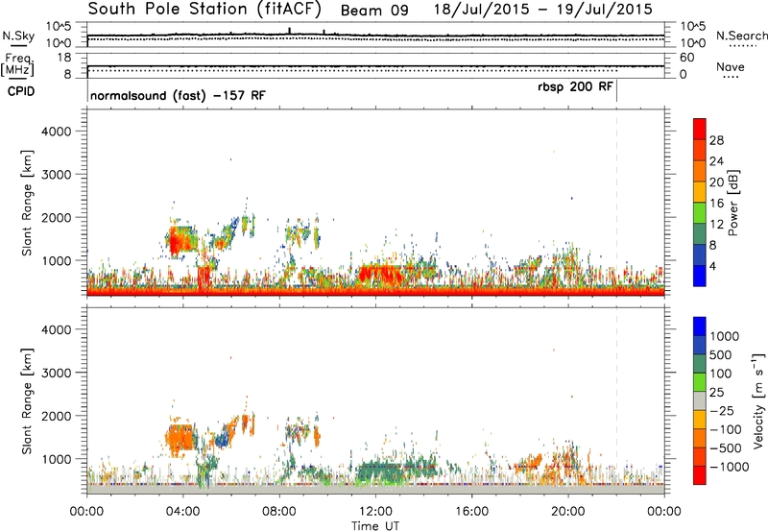Image resolution: width=768 pixels, height=532 pixels.
Task: Click the CPID change tick before rbsp 200 RF
Action: pos(616,91)
